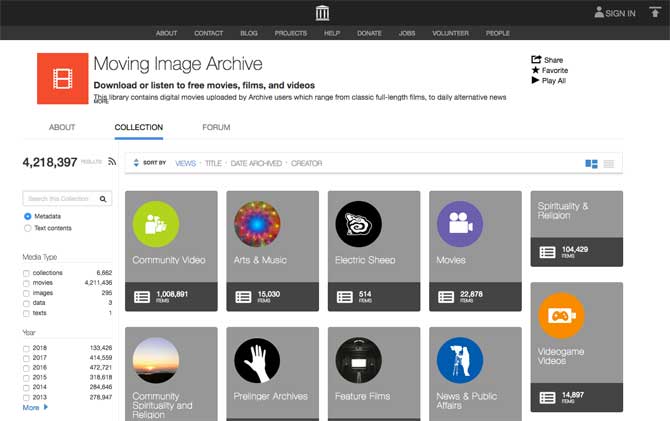670x421 pixels.
Task: Click the upload arrow icon
Action: pyautogui.click(x=655, y=12)
